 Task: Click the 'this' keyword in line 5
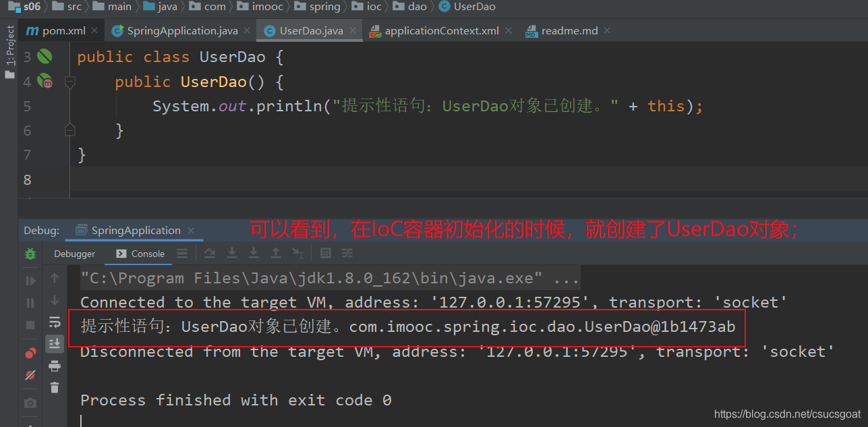coord(666,106)
